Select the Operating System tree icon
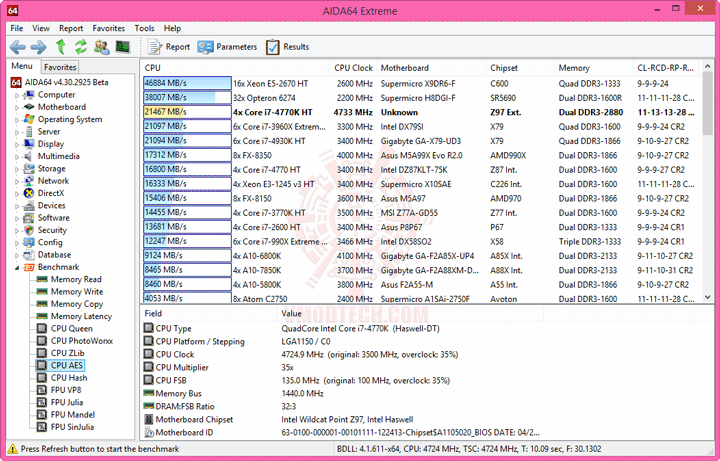 tap(29, 119)
